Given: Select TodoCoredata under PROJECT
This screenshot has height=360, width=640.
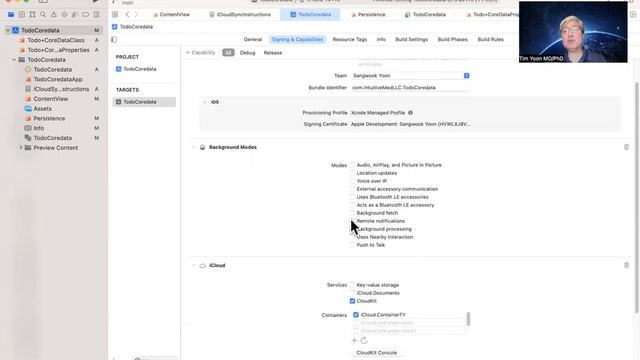Looking at the screenshot, I should tap(140, 69).
